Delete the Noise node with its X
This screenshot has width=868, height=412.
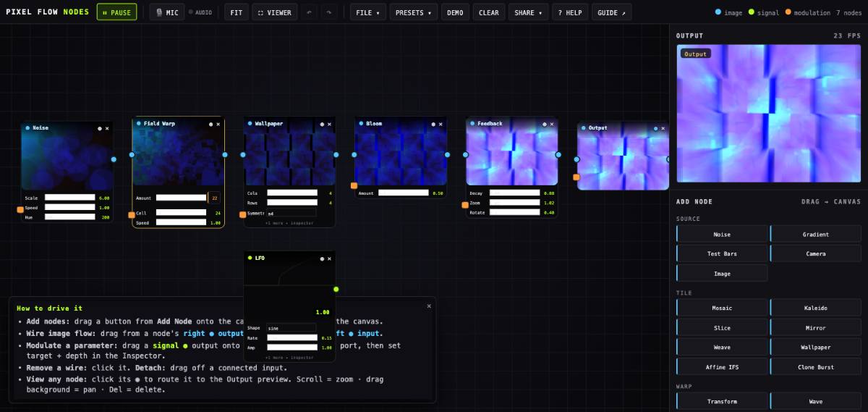coord(107,128)
